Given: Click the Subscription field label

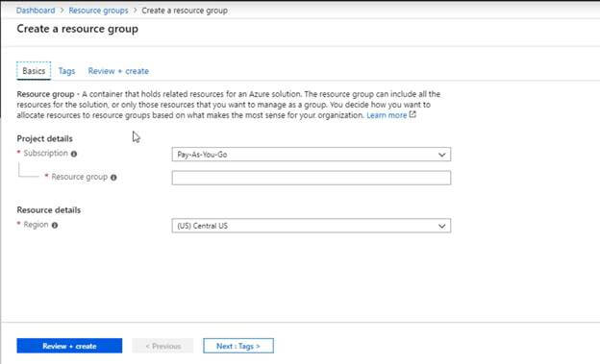Looking at the screenshot, I should click(45, 154).
